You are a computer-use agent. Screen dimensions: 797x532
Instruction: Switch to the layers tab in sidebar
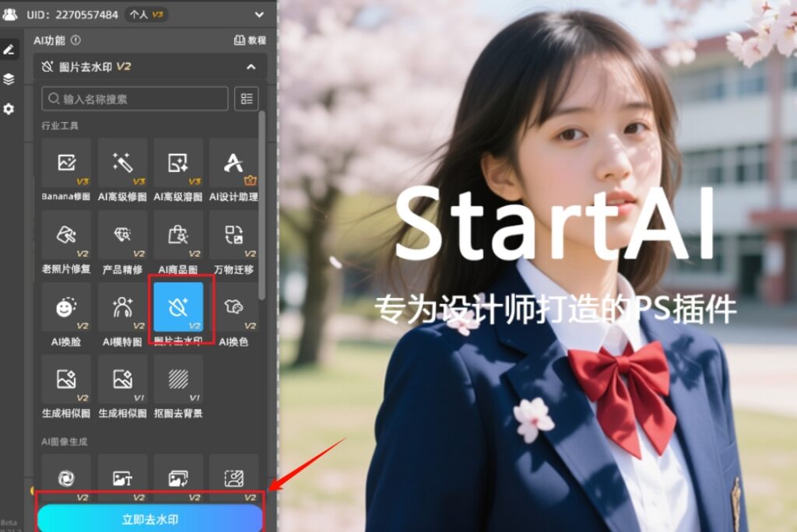[x=9, y=79]
